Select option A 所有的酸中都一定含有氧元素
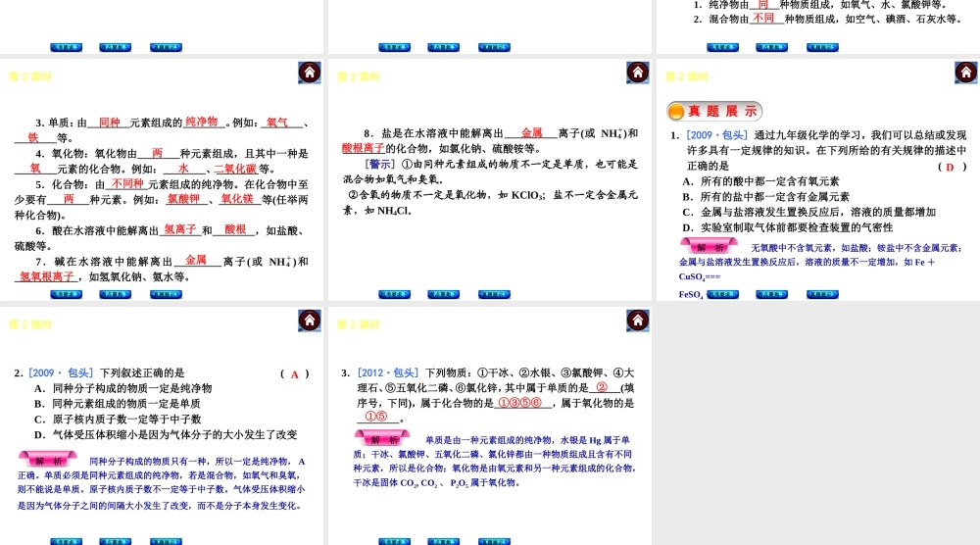 point(760,181)
